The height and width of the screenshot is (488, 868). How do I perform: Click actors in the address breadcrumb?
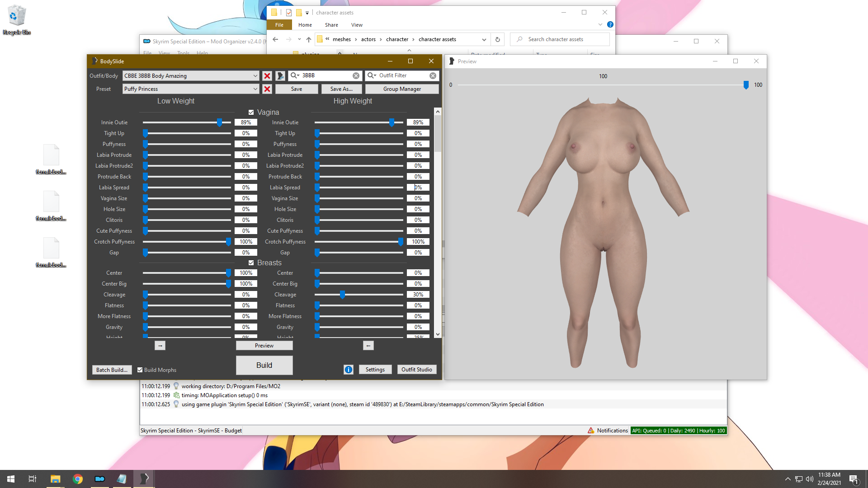(x=368, y=39)
